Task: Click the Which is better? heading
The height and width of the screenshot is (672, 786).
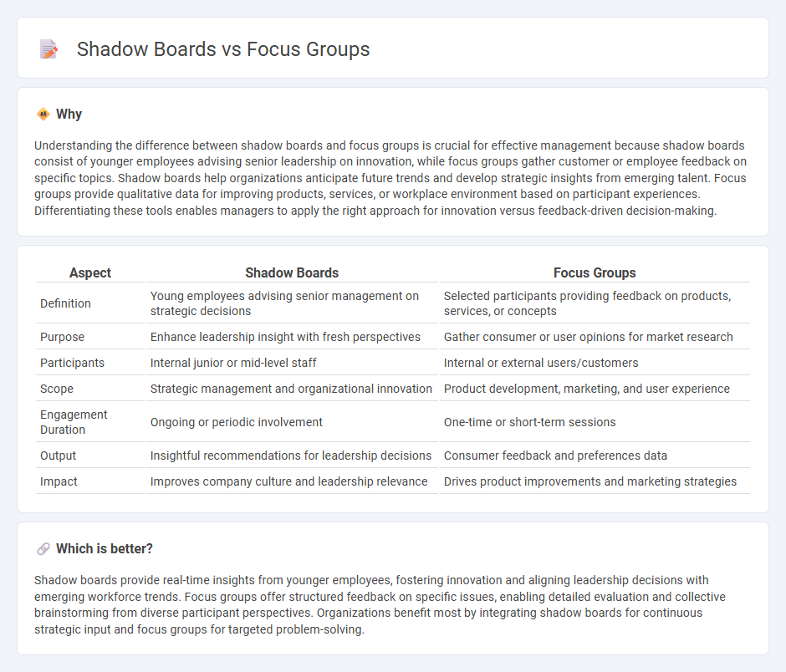Action: click(x=105, y=549)
